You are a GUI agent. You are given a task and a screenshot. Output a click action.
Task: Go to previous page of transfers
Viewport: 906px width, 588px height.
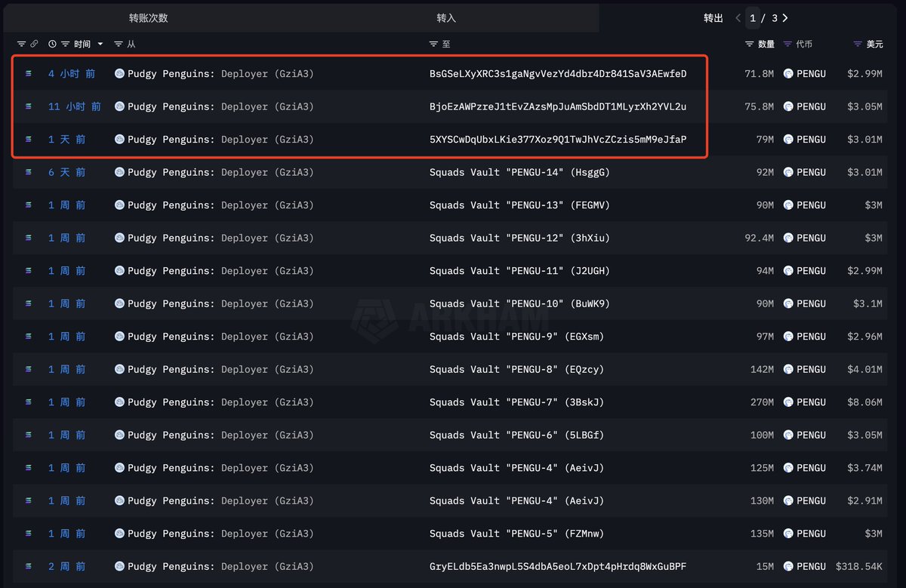[738, 18]
